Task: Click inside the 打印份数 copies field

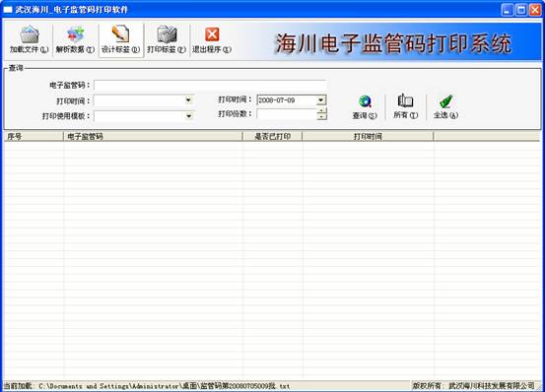Action: 287,114
